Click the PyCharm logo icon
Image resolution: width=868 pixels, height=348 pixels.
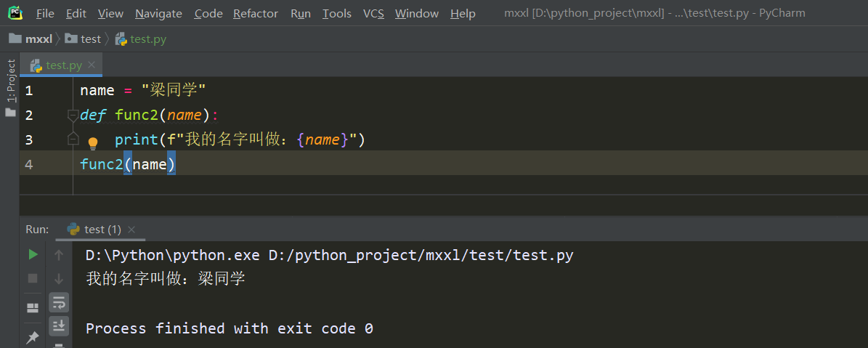15,13
